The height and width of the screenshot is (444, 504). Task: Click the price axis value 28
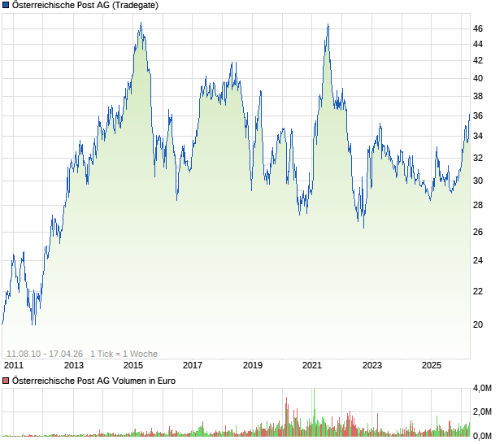coord(478,205)
